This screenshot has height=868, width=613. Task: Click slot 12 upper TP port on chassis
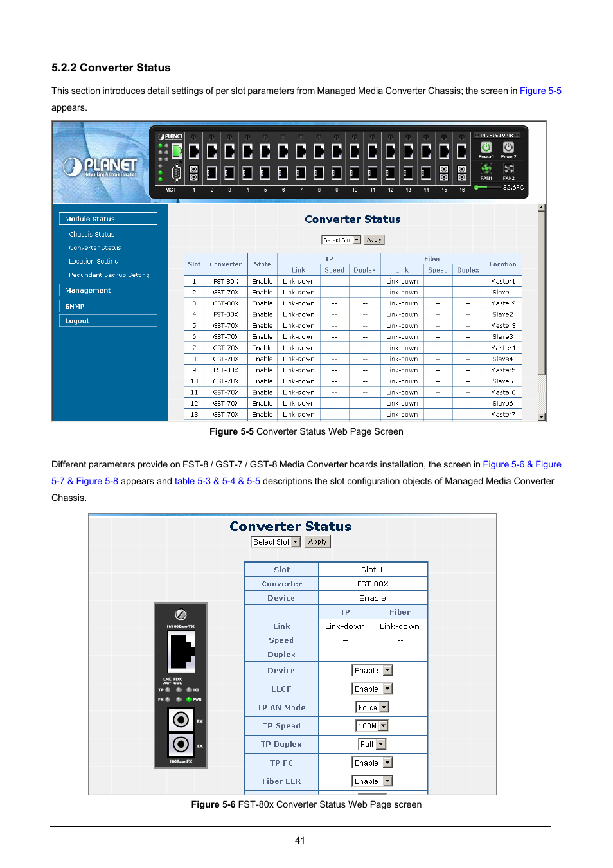pyautogui.click(x=390, y=151)
